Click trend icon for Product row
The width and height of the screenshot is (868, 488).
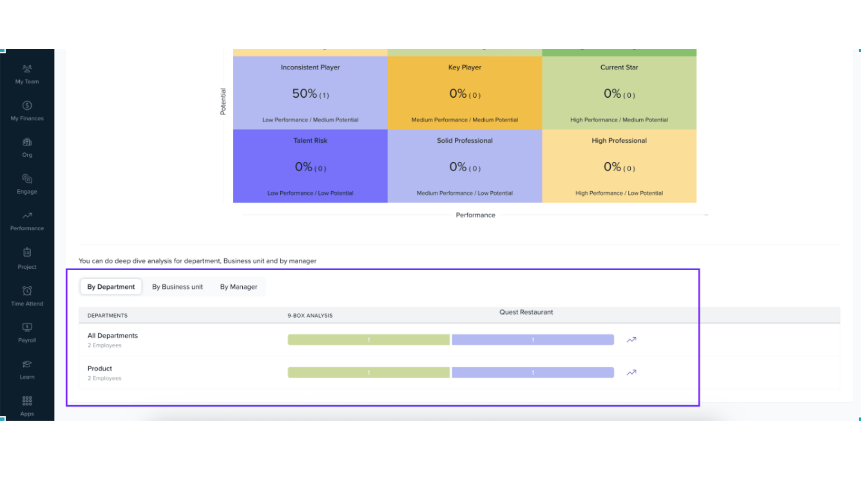[x=631, y=373]
